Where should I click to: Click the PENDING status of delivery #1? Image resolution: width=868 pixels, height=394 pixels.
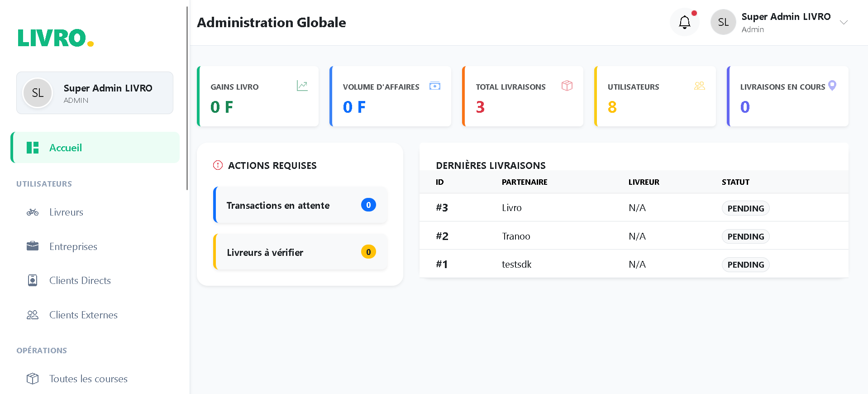tap(745, 264)
